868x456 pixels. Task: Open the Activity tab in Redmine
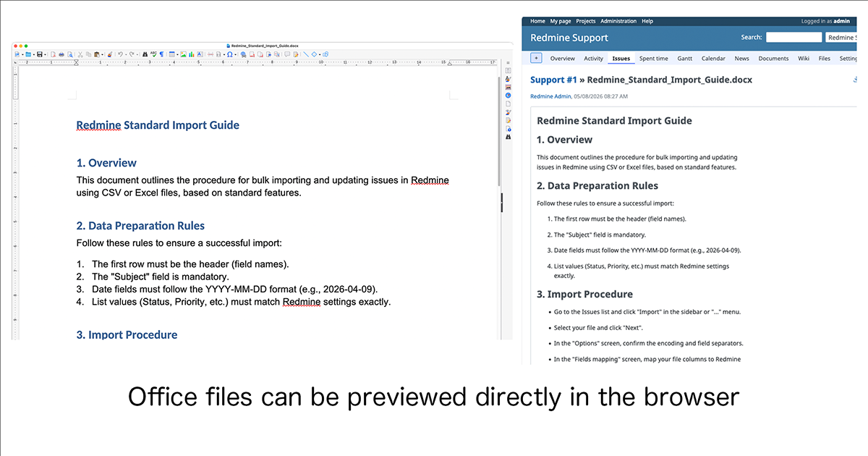(593, 59)
